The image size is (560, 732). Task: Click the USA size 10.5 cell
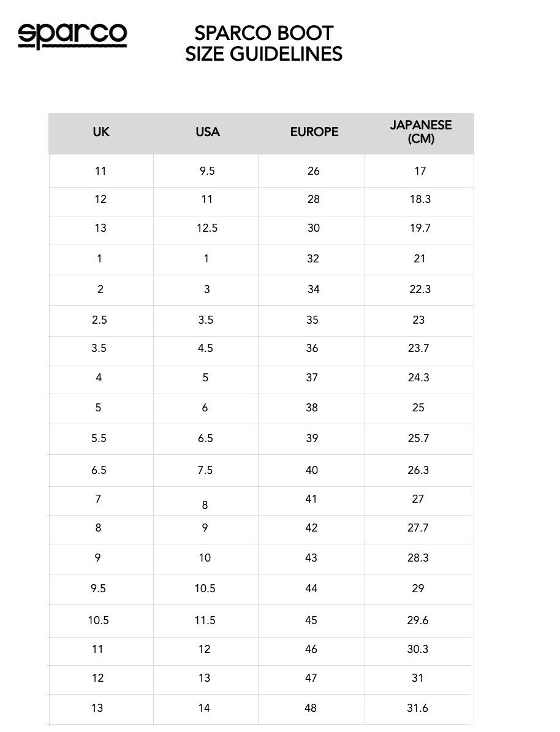(205, 589)
